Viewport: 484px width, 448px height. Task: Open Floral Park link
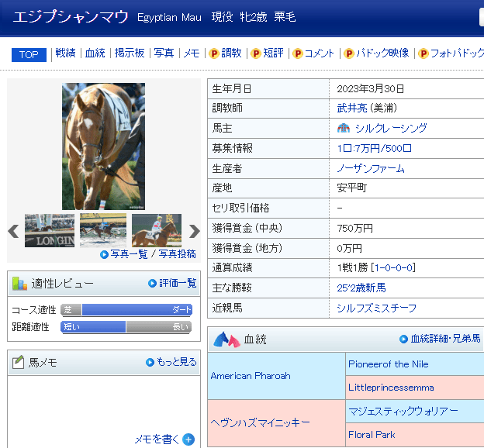(372, 435)
